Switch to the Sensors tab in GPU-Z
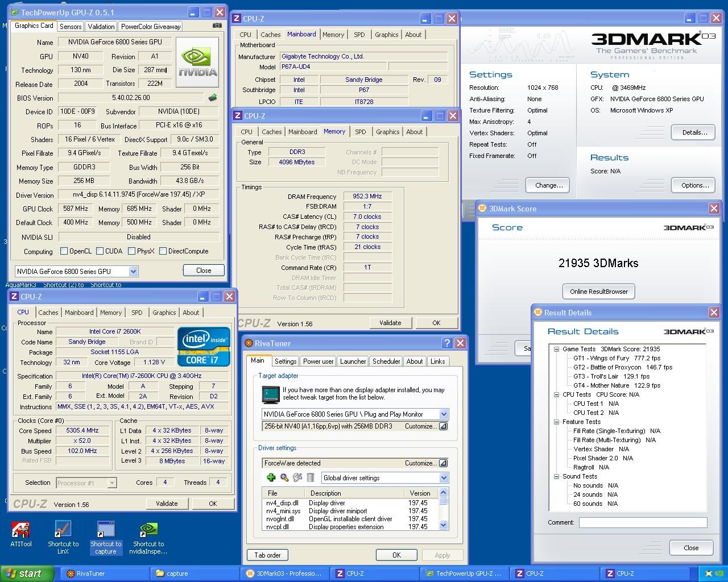This screenshot has height=582, width=728. (71, 26)
